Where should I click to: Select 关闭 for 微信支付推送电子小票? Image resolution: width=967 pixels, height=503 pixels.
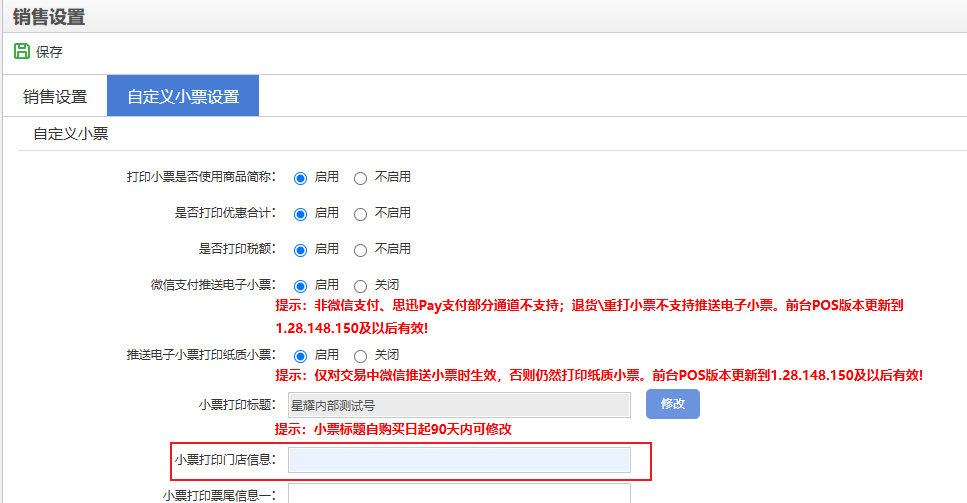click(361, 286)
